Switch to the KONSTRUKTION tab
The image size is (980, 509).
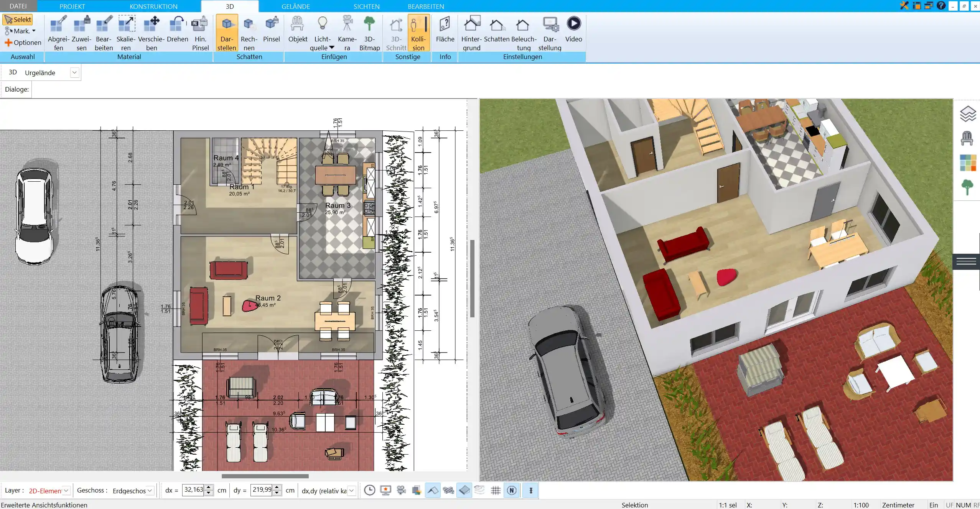point(153,6)
